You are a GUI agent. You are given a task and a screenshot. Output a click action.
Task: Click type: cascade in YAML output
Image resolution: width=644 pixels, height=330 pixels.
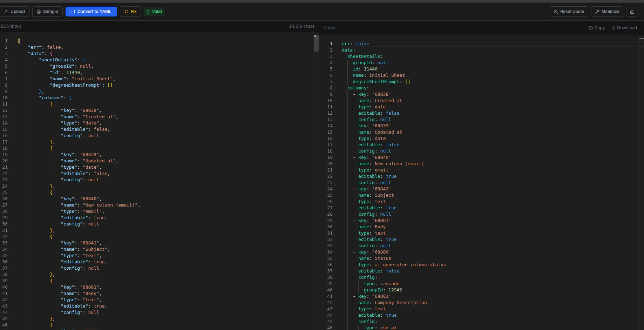(381, 284)
